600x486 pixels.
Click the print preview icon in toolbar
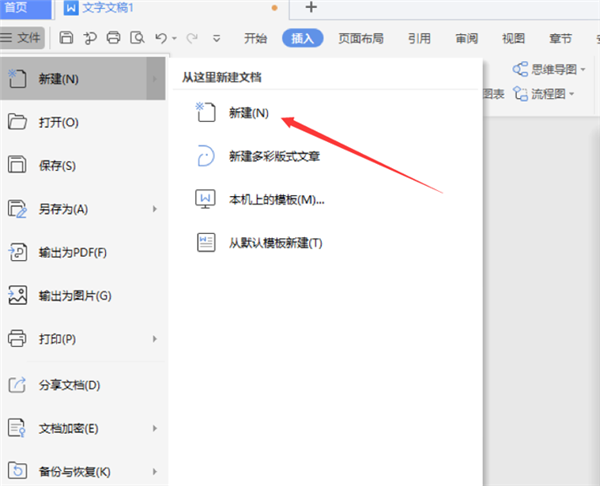(x=138, y=39)
